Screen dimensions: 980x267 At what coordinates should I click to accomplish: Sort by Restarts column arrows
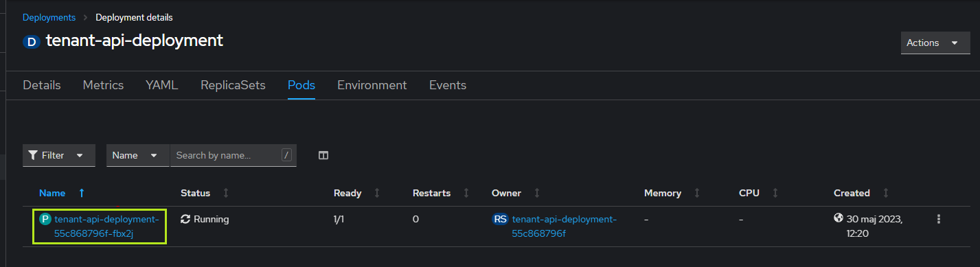(x=466, y=193)
